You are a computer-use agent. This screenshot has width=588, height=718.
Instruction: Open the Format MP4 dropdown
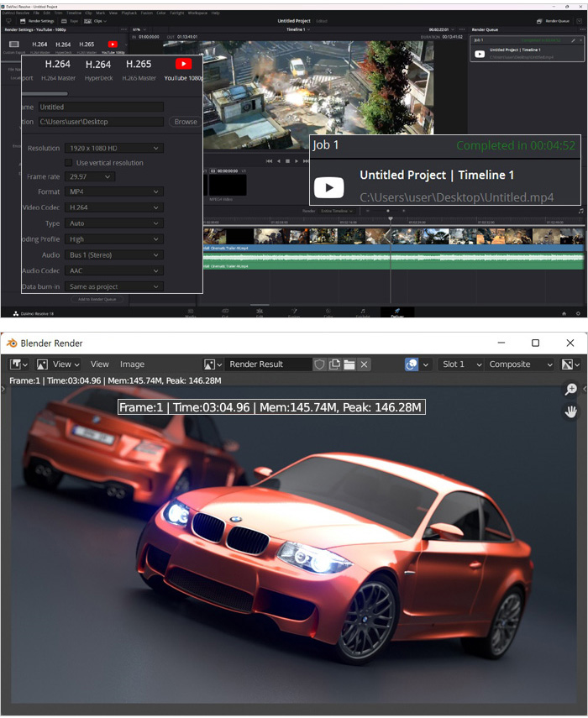coord(113,191)
